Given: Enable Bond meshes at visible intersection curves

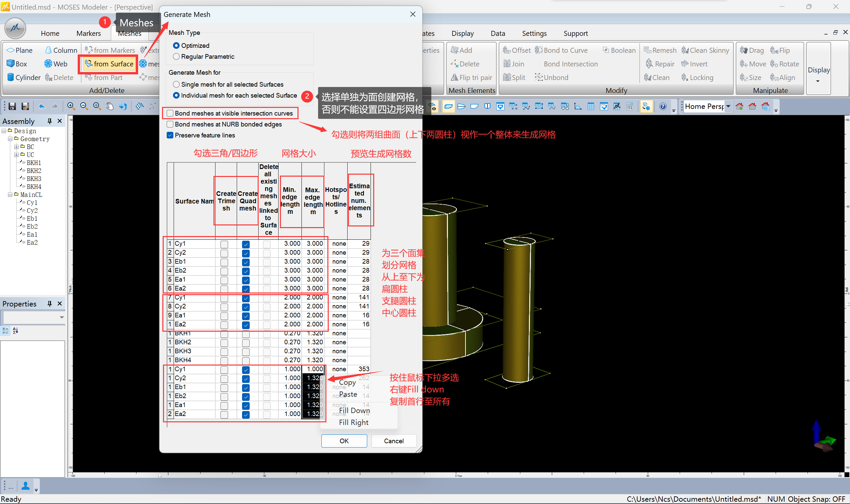Looking at the screenshot, I should pos(170,113).
